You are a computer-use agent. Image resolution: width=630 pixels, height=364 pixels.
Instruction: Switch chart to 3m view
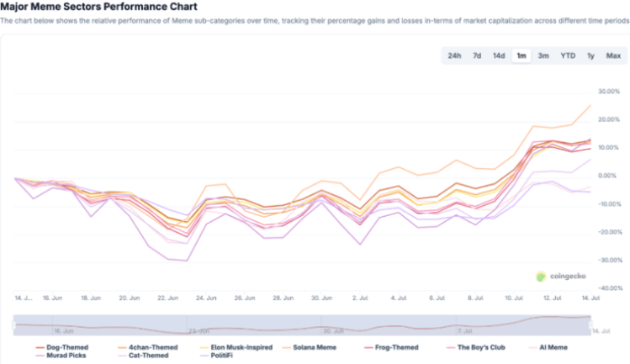(x=544, y=56)
